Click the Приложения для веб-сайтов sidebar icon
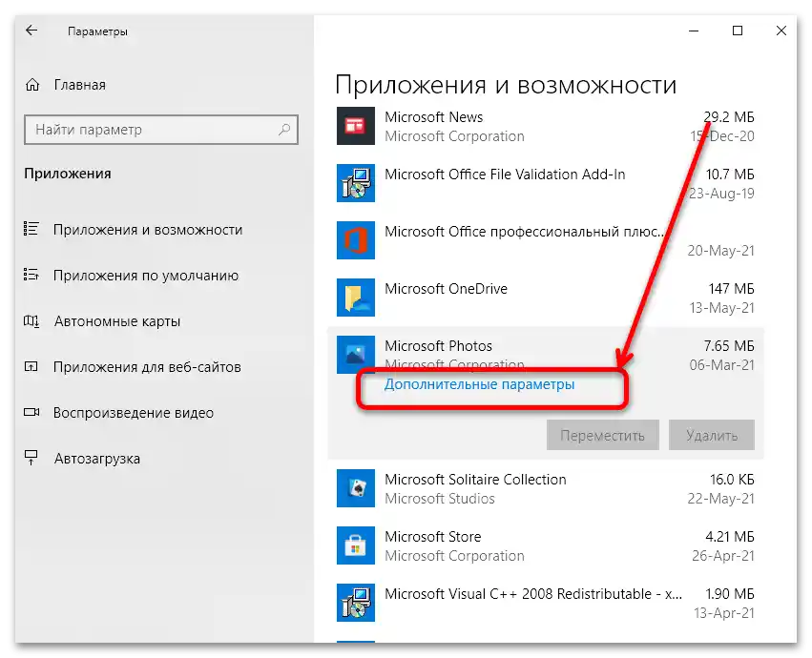 point(31,366)
